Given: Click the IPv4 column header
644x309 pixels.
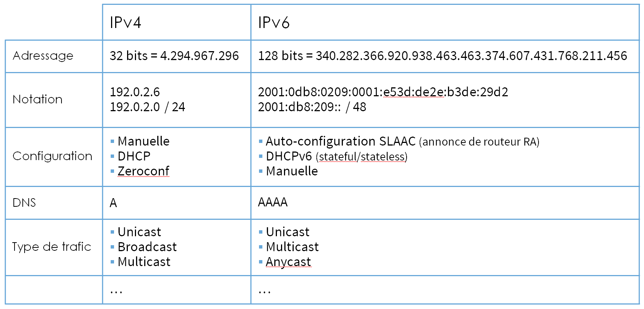Looking at the screenshot, I should [x=126, y=23].
